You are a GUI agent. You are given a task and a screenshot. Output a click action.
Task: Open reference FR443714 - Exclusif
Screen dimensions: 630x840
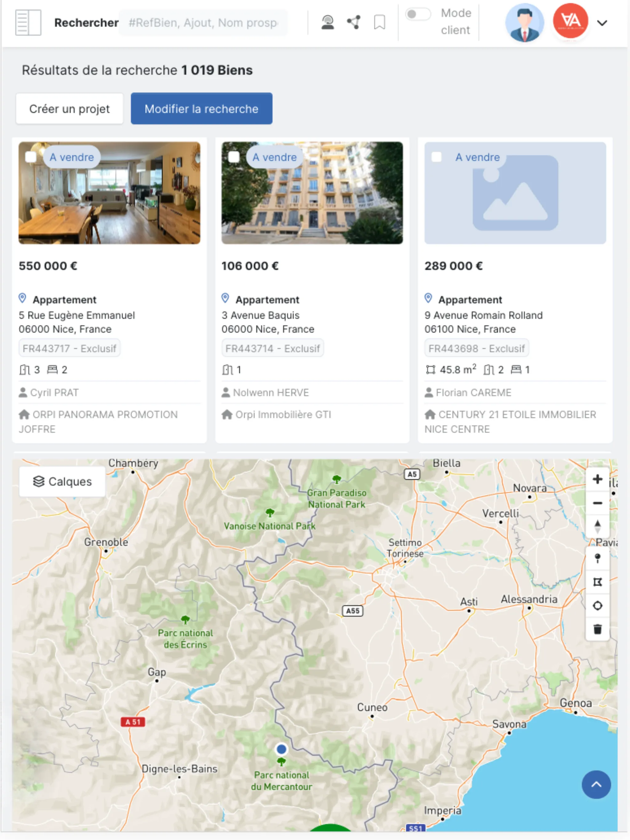click(x=273, y=348)
